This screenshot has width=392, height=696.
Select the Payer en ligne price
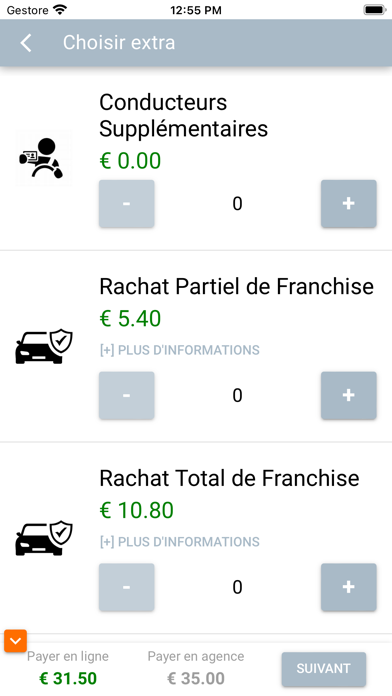[x=68, y=678]
